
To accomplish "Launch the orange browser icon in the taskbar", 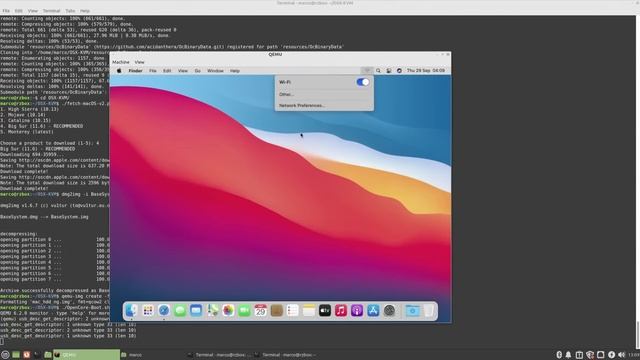I will click(27, 355).
